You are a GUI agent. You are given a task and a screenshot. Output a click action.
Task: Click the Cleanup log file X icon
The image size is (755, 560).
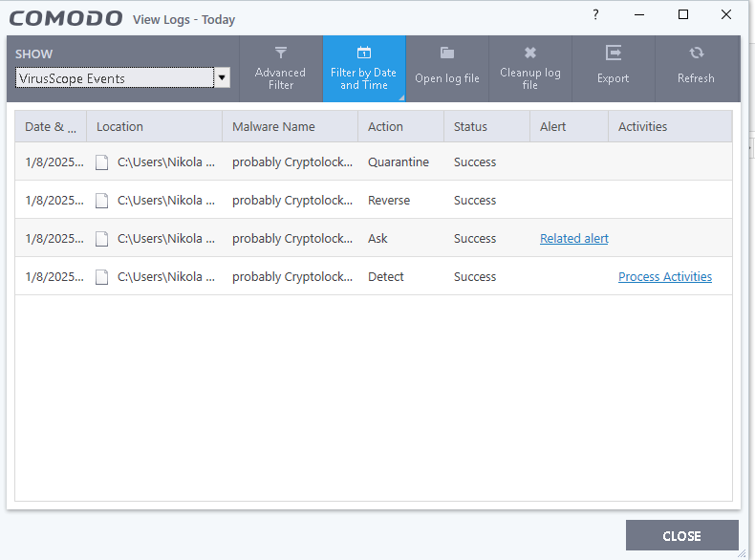click(x=530, y=53)
